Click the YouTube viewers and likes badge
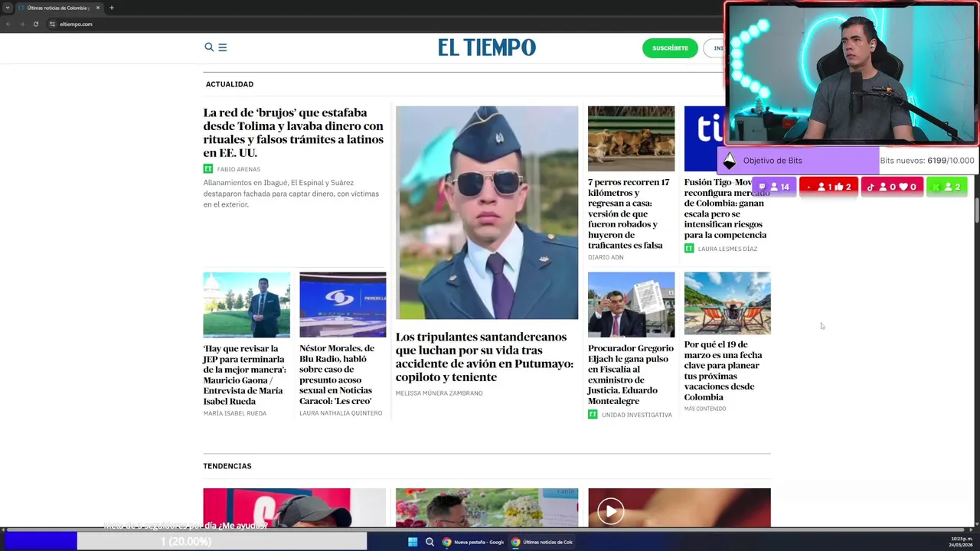 pos(828,187)
